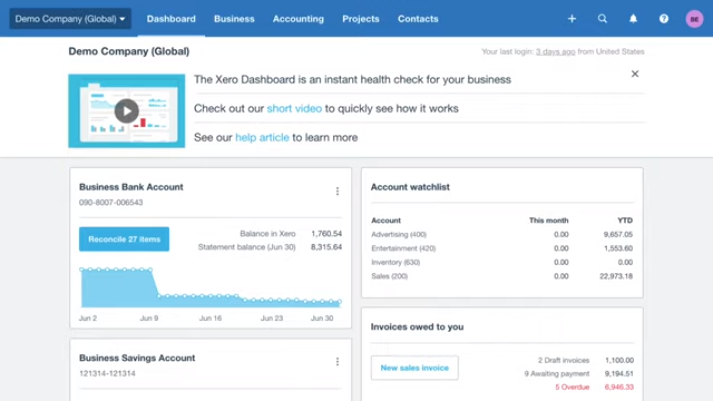Click the Jun 9 label on bank chart
713x401 pixels.
tap(149, 318)
